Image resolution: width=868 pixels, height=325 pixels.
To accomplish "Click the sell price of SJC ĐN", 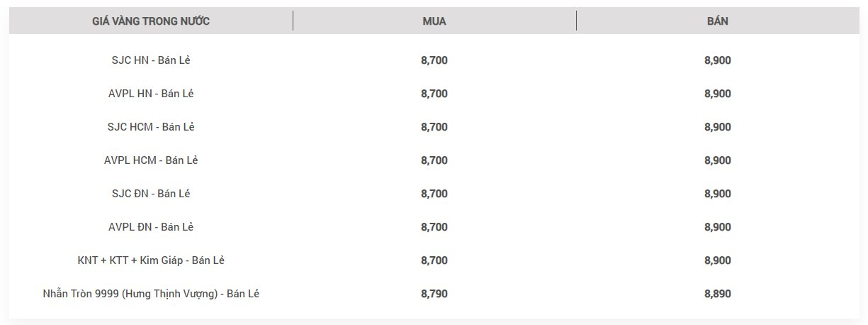I will pyautogui.click(x=718, y=194).
